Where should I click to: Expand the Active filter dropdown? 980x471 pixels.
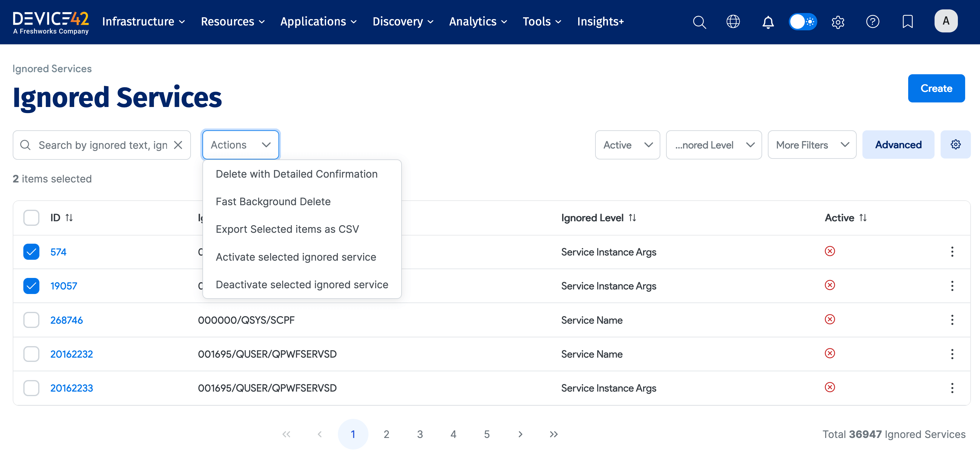627,145
